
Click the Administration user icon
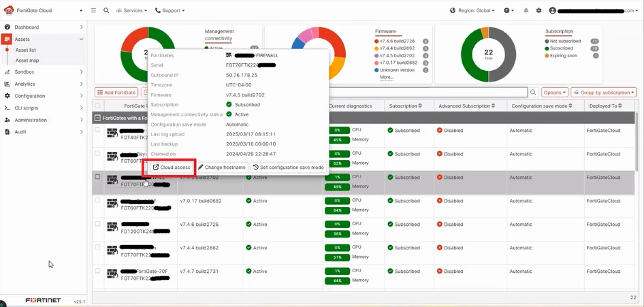pyautogui.click(x=7, y=120)
